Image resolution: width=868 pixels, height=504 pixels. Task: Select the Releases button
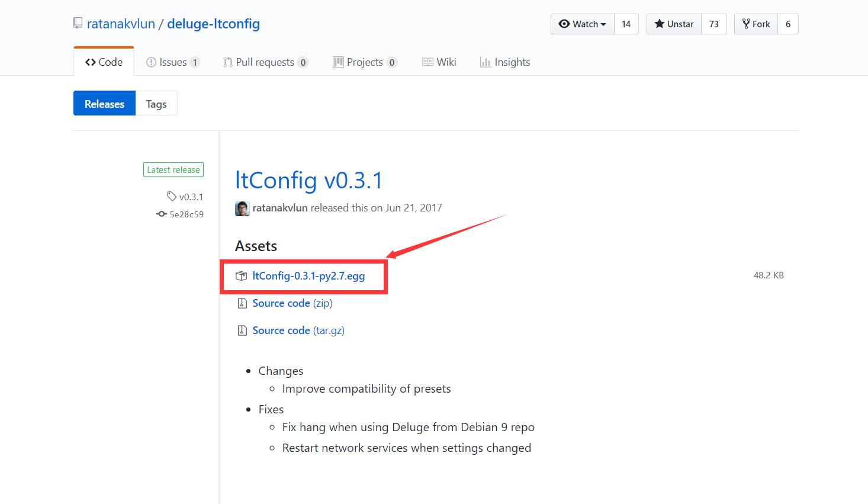pos(104,104)
